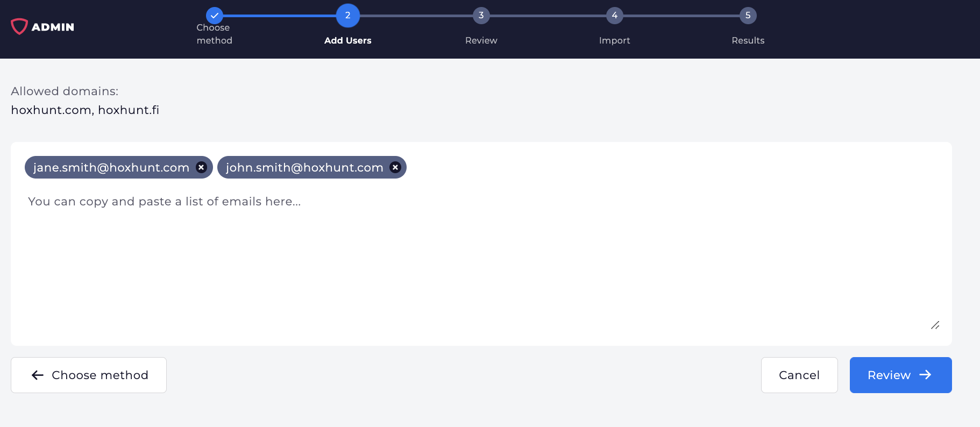Open the Import step label

pos(614,40)
